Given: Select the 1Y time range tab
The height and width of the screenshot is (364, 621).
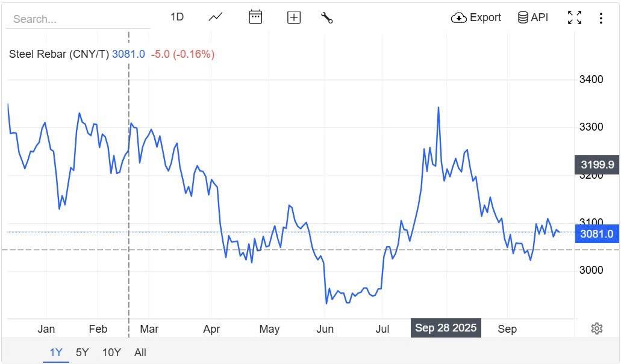Looking at the screenshot, I should pos(56,353).
